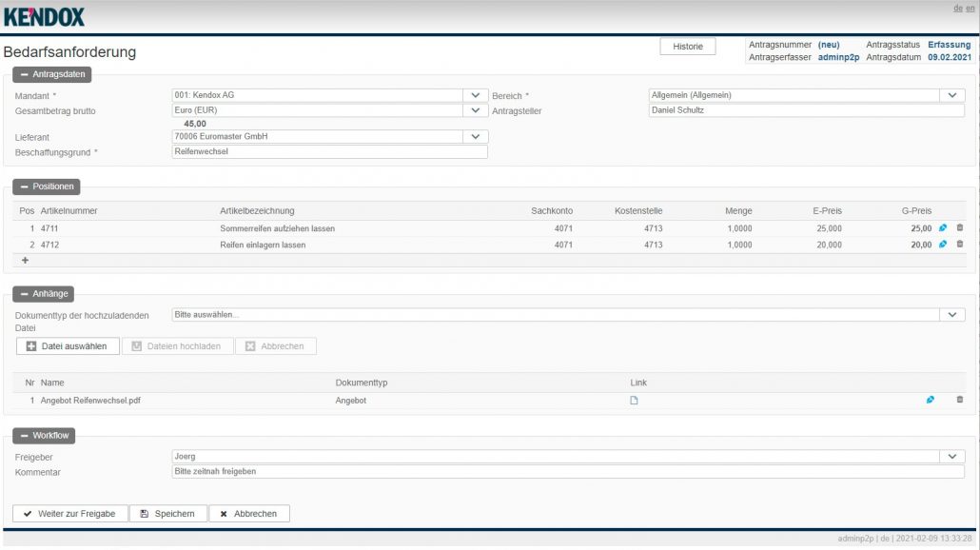Open the Mandant dropdown
The width and height of the screenshot is (980, 550).
coord(475,95)
